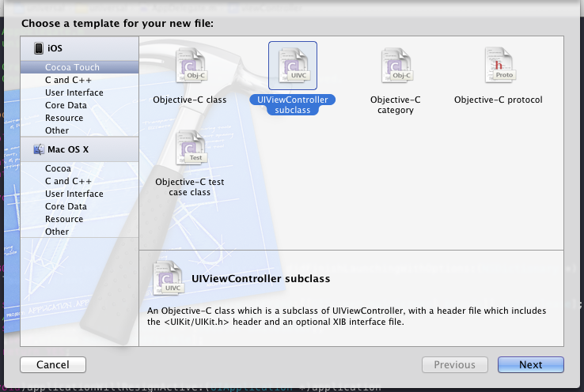Choose the Objective-C category template icon
584x392 pixels.
click(x=395, y=66)
